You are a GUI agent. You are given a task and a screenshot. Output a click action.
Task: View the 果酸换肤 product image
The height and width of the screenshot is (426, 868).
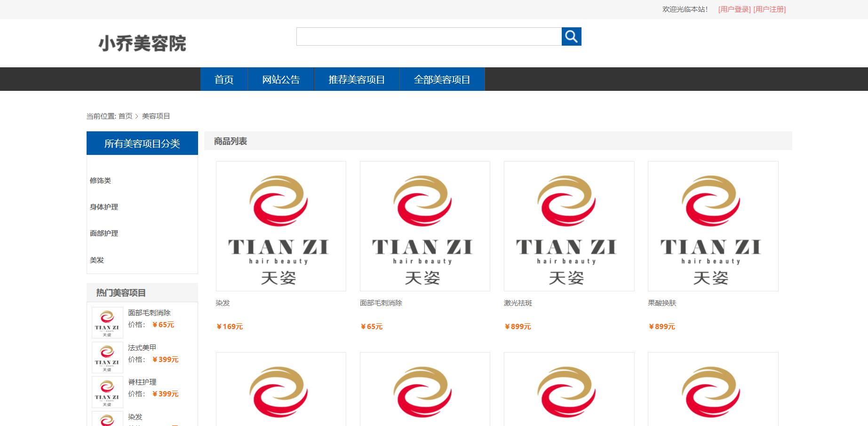[713, 226]
